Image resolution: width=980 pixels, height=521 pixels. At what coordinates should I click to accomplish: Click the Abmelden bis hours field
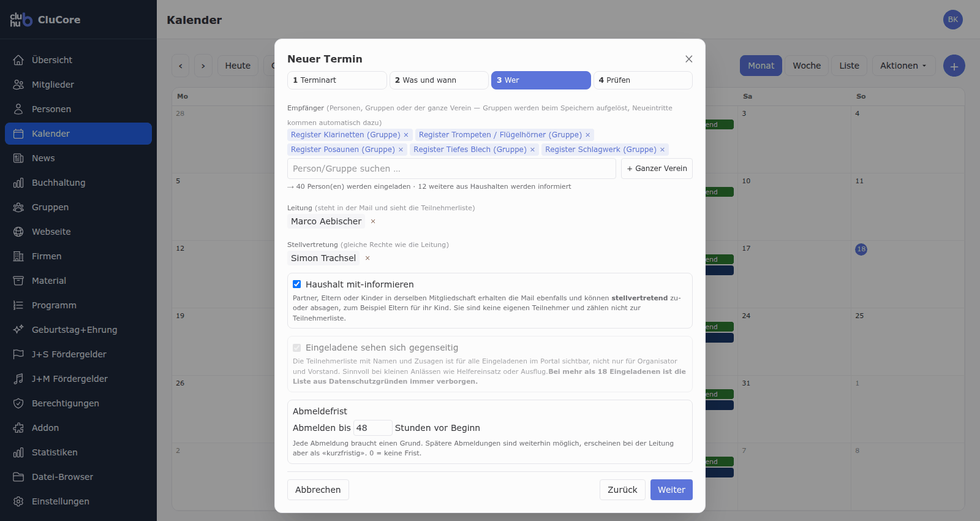click(372, 428)
